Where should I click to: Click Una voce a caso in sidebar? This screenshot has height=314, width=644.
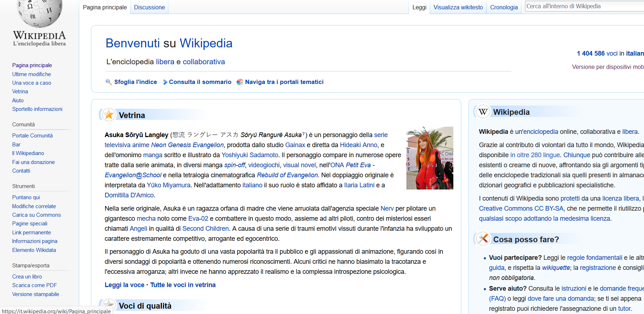pyautogui.click(x=32, y=83)
